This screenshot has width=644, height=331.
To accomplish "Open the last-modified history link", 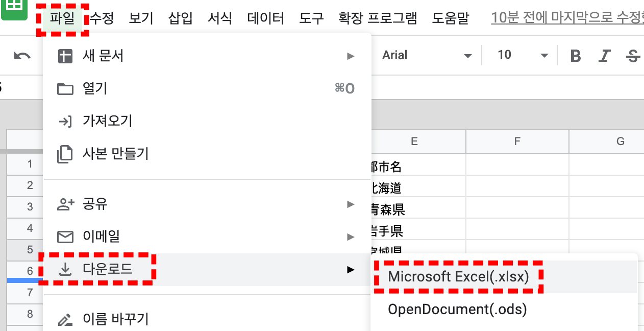I will pos(567,19).
